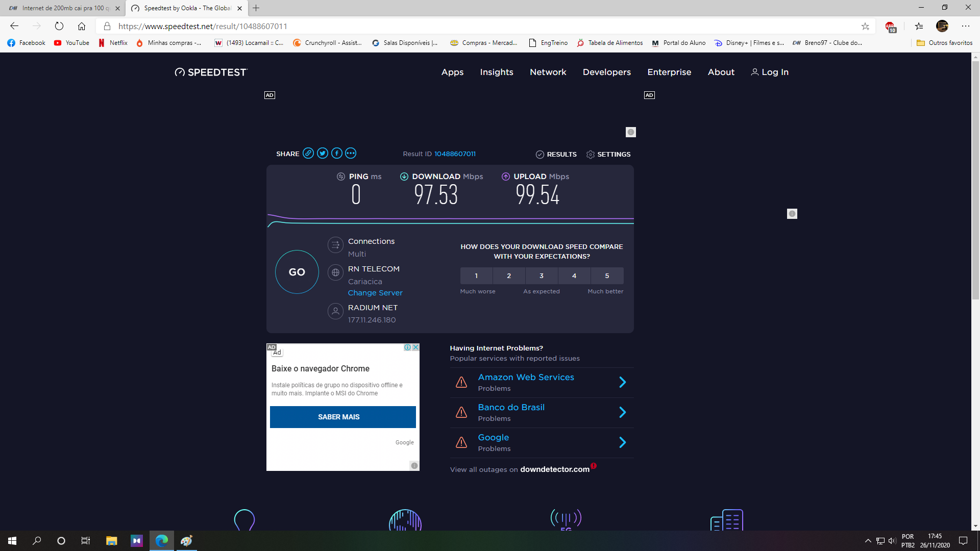Open Microsoft Edge from the taskbar

tap(162, 541)
